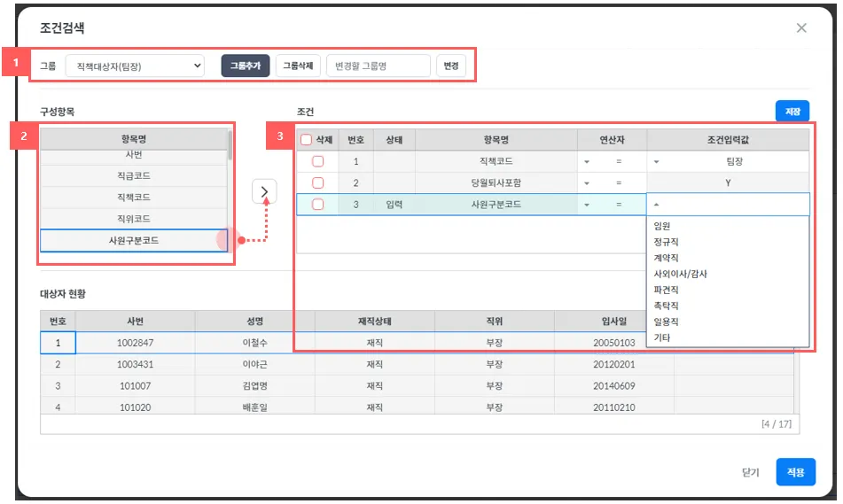Screen dimensions: 843x504
Task: Click employee number 101007
Action: [x=135, y=386]
